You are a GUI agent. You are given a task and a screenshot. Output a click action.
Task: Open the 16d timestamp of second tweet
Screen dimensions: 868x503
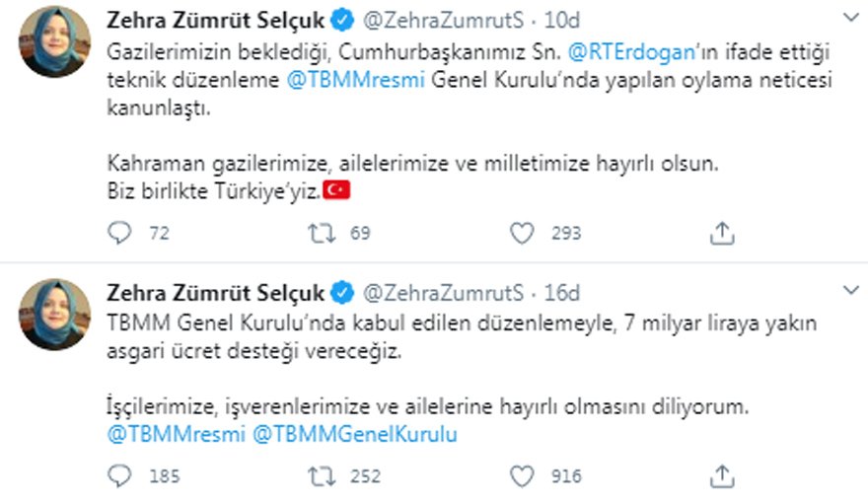tap(562, 293)
